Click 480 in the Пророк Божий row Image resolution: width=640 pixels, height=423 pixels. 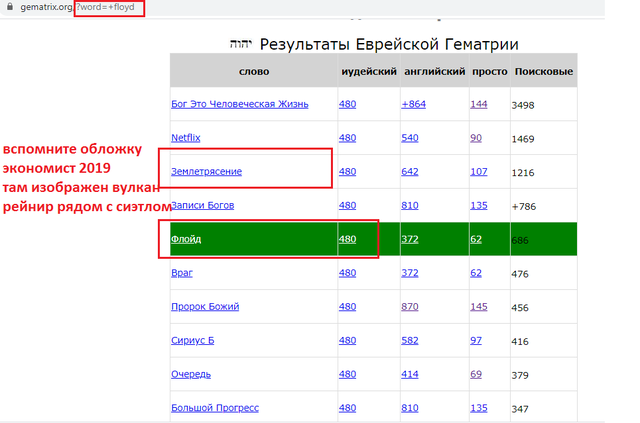pos(347,307)
